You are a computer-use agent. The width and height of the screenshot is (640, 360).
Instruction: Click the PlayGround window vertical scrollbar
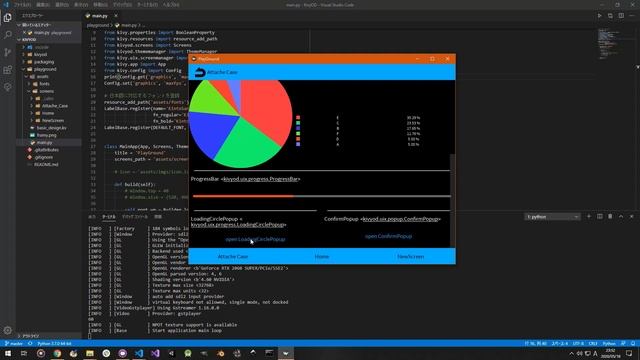tap(452, 200)
